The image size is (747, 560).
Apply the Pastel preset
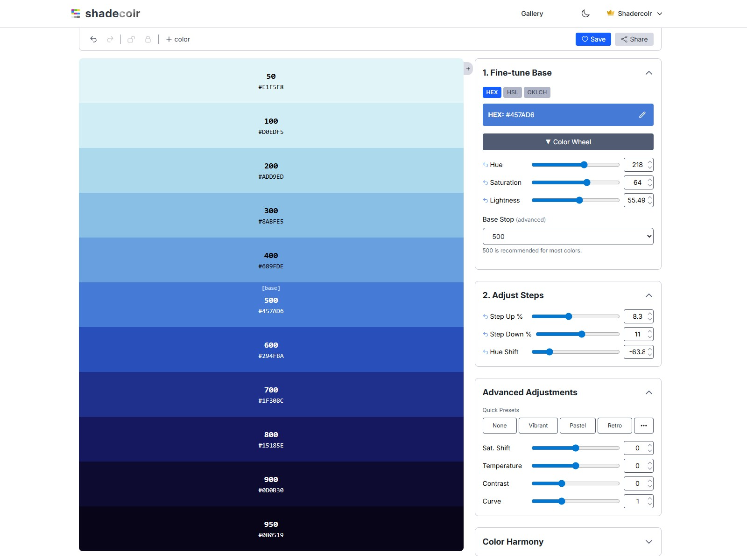pyautogui.click(x=578, y=426)
